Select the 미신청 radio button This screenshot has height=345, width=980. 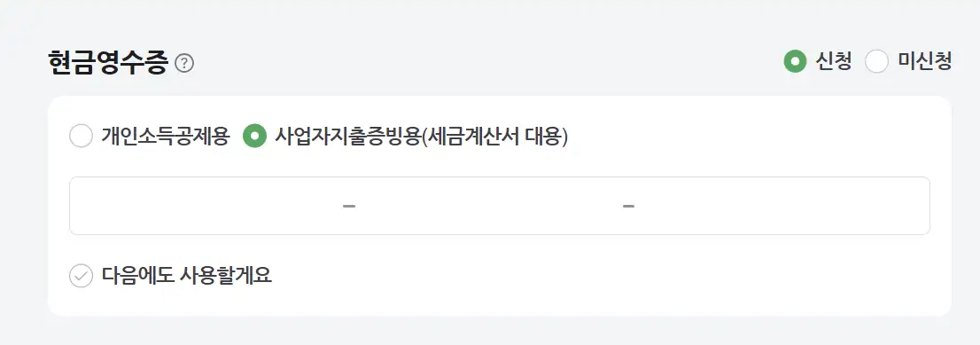(x=877, y=61)
